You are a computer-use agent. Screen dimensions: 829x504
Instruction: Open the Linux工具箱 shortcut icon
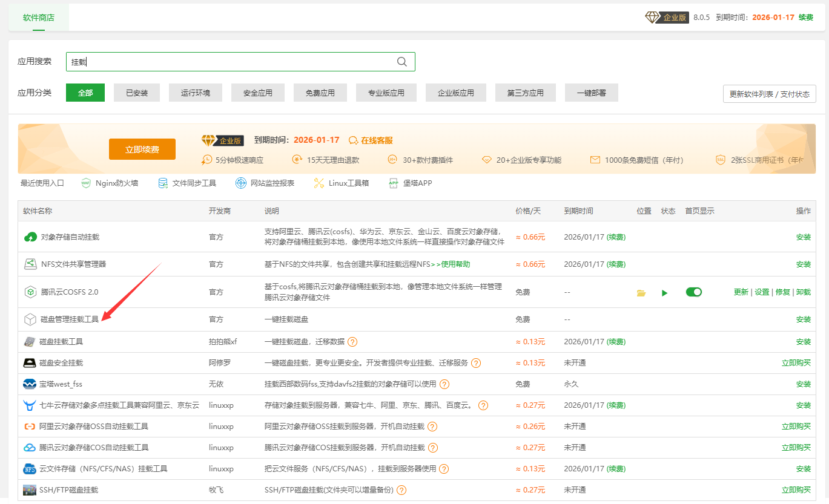tap(319, 183)
